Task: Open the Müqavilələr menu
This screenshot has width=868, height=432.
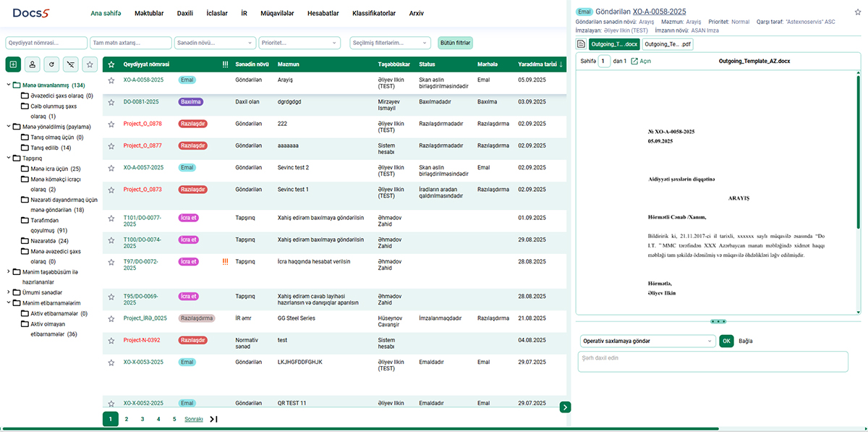Action: pyautogui.click(x=277, y=13)
